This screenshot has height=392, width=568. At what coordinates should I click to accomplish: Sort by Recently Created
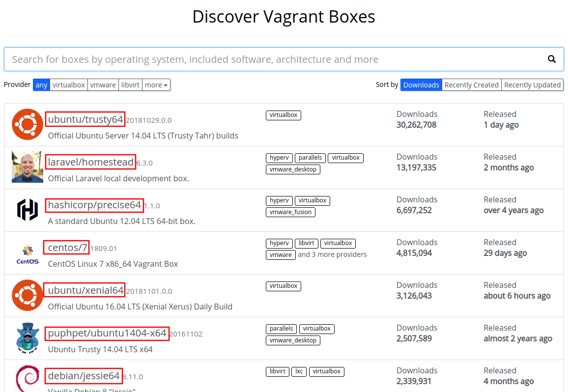click(472, 85)
